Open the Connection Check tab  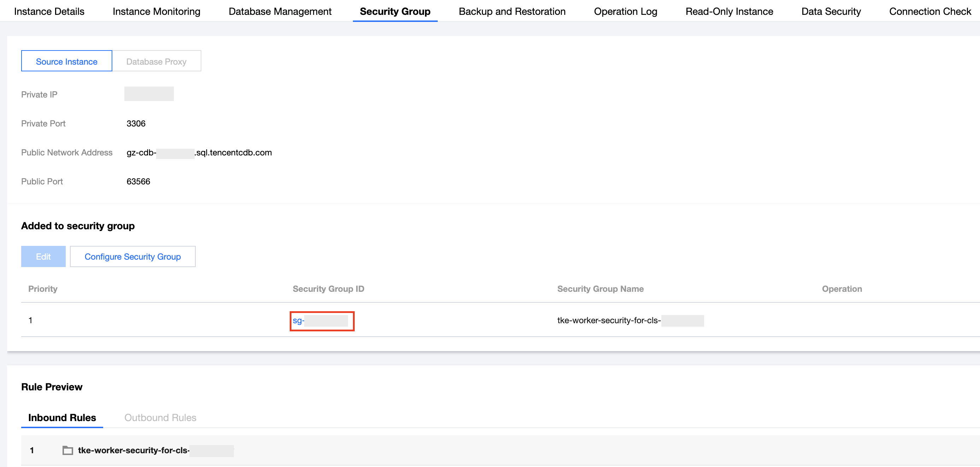click(930, 11)
